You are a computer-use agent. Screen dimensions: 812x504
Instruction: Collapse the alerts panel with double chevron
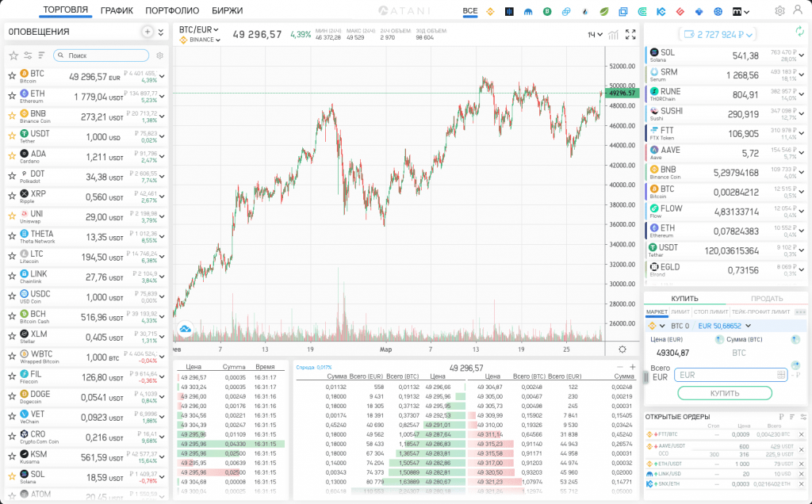(x=161, y=32)
